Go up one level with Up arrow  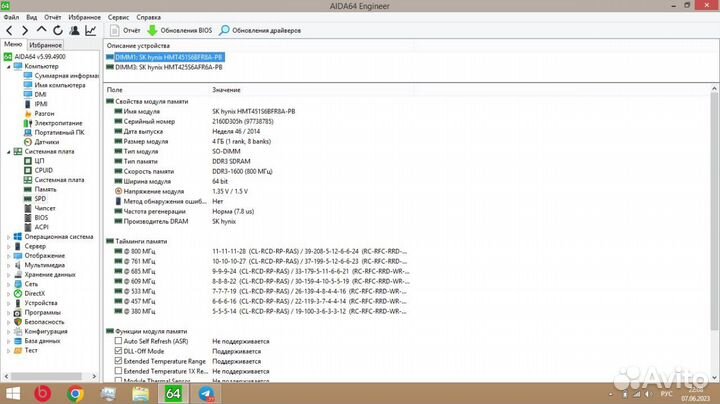click(x=41, y=30)
